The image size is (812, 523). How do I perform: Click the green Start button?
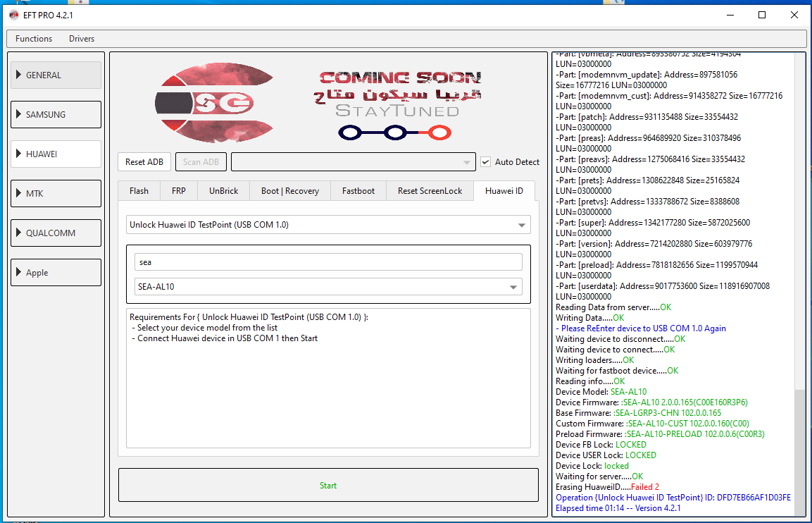click(328, 485)
